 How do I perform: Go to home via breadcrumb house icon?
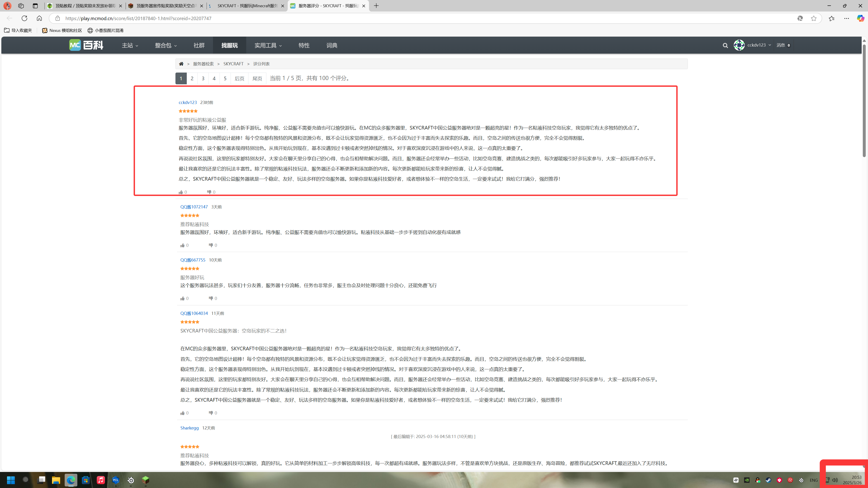point(181,64)
